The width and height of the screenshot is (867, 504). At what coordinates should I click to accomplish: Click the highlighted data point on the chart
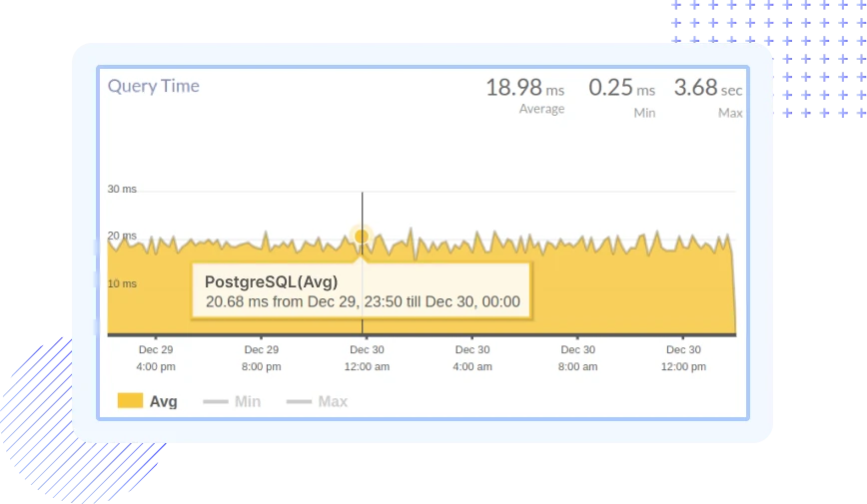(362, 237)
